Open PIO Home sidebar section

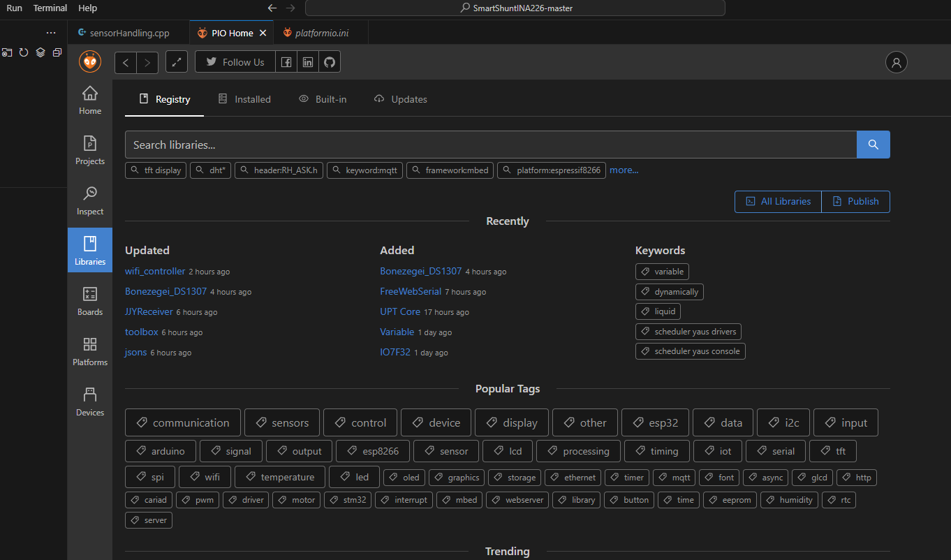(x=89, y=101)
